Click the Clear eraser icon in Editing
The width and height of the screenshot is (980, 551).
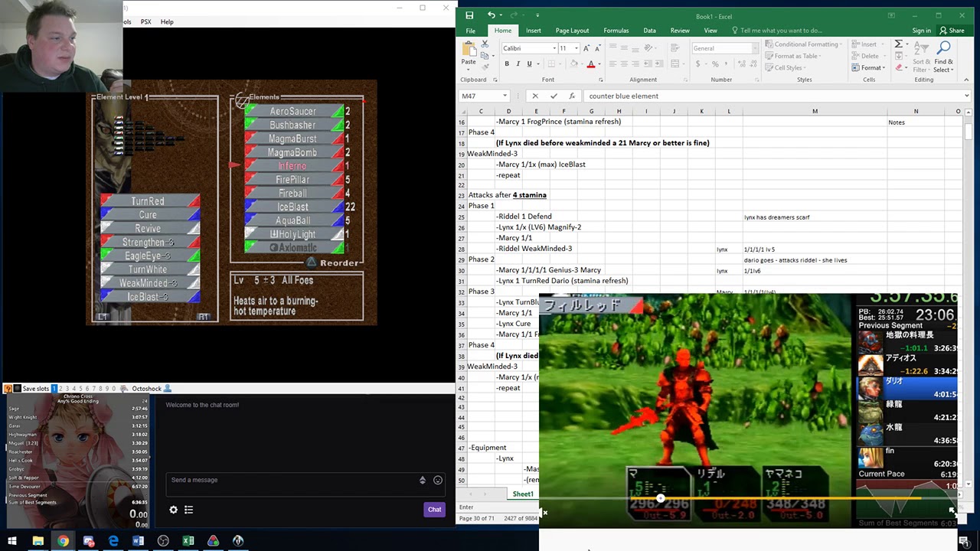click(899, 67)
